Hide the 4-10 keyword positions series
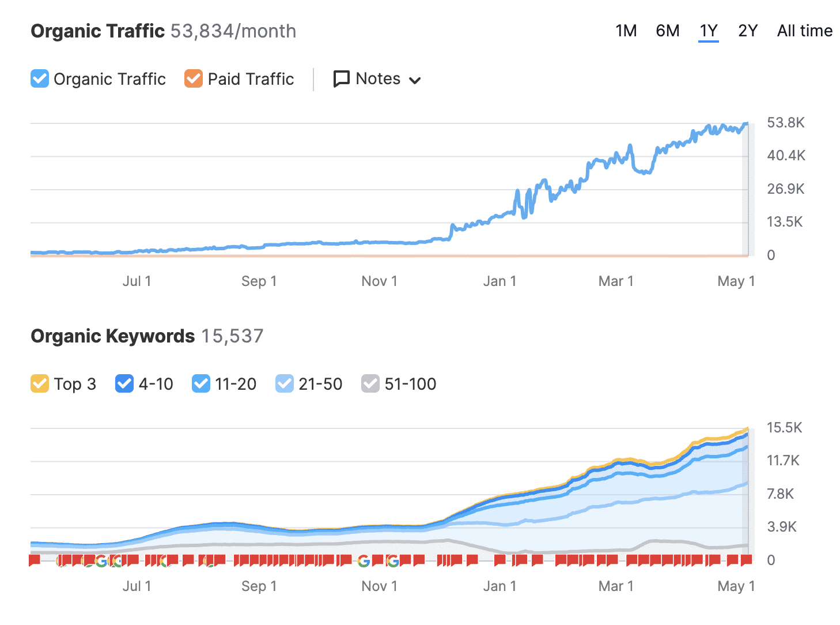Screen dimensions: 840x625 pos(124,383)
